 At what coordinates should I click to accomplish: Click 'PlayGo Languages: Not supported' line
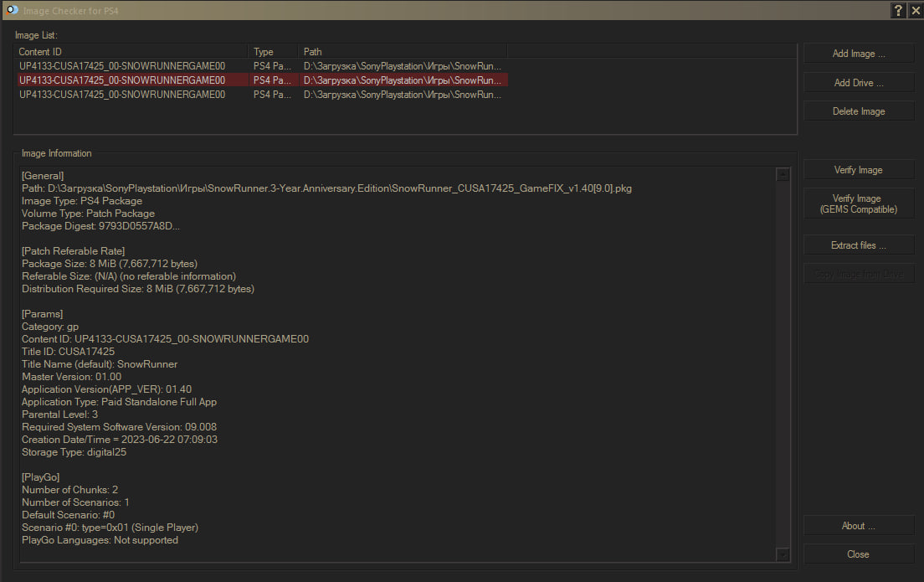pyautogui.click(x=100, y=540)
